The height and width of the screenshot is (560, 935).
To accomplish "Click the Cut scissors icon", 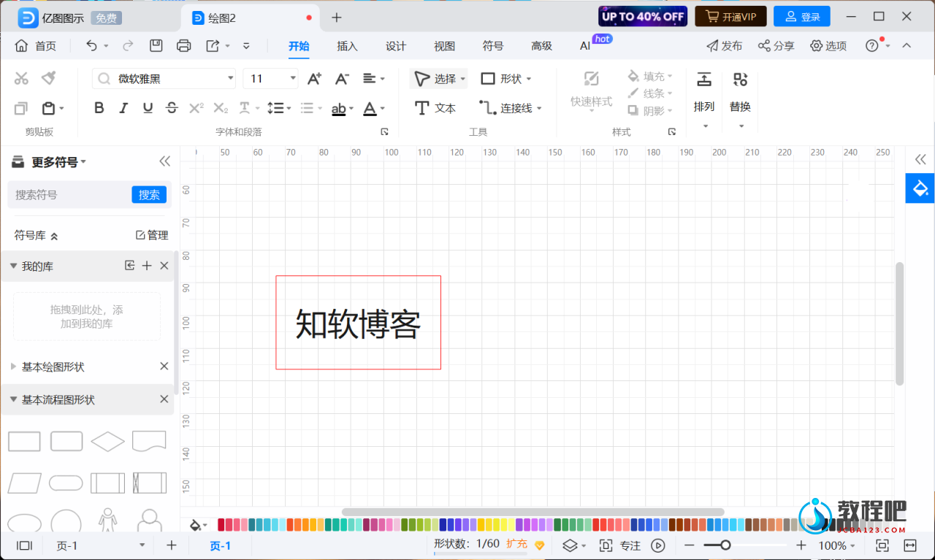I will (21, 78).
